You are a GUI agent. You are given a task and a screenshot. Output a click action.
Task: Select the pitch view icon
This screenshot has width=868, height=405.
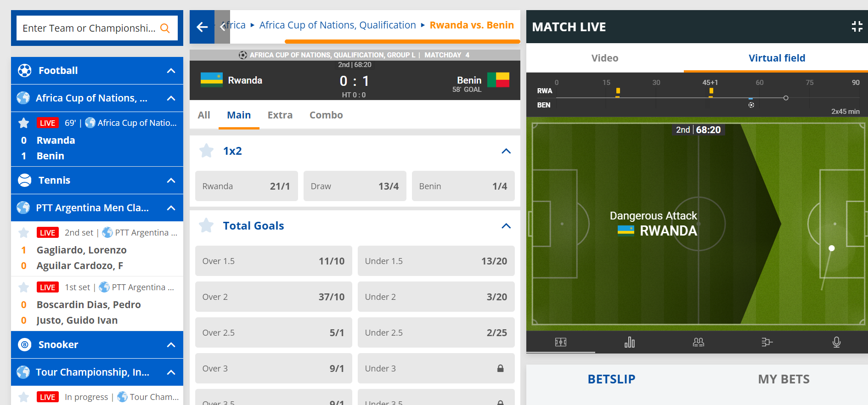[x=561, y=342]
